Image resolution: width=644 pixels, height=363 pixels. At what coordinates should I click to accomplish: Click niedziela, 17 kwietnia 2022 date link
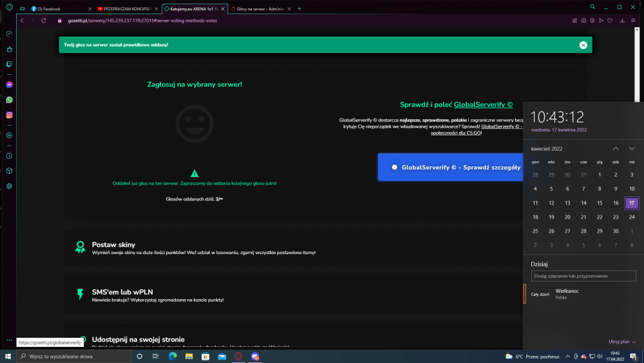click(558, 130)
